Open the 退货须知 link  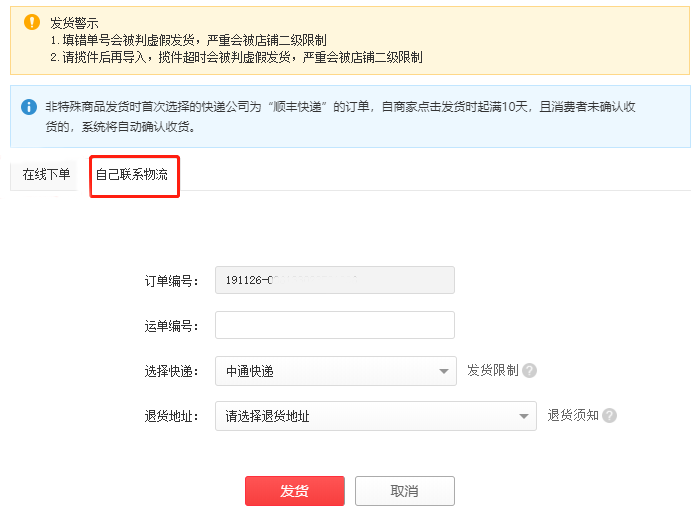click(572, 415)
